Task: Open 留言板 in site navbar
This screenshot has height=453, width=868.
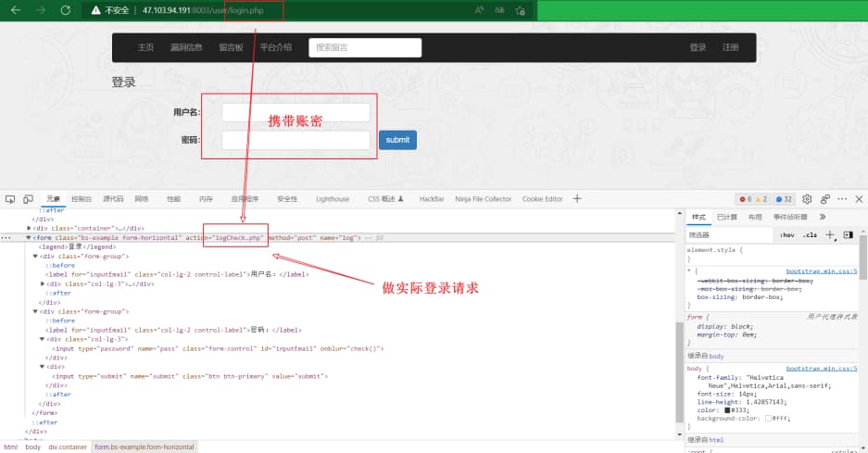Action: pos(231,47)
